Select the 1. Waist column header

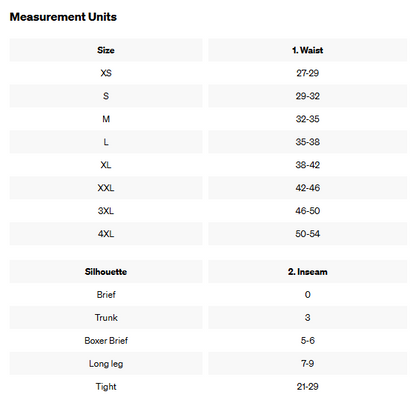pos(308,50)
